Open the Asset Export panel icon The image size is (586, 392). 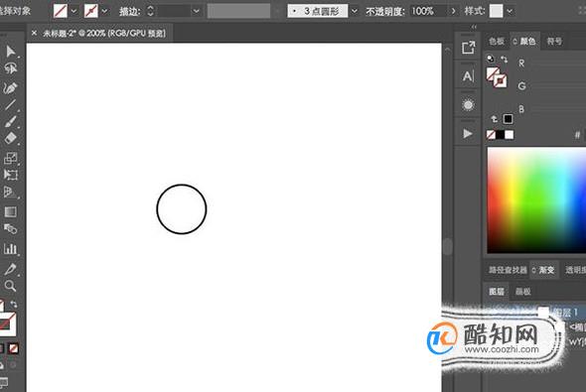[468, 48]
